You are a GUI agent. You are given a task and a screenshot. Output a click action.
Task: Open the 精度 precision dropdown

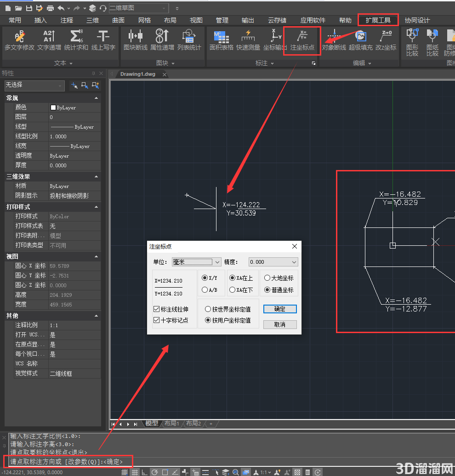(x=273, y=262)
